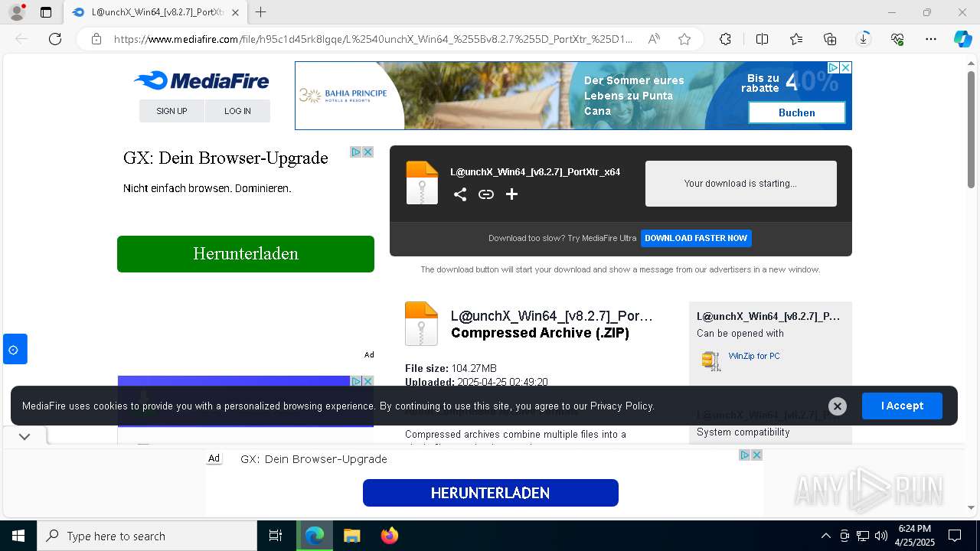Dismiss cookie notice with X
This screenshot has width=980, height=551.
tap(838, 406)
